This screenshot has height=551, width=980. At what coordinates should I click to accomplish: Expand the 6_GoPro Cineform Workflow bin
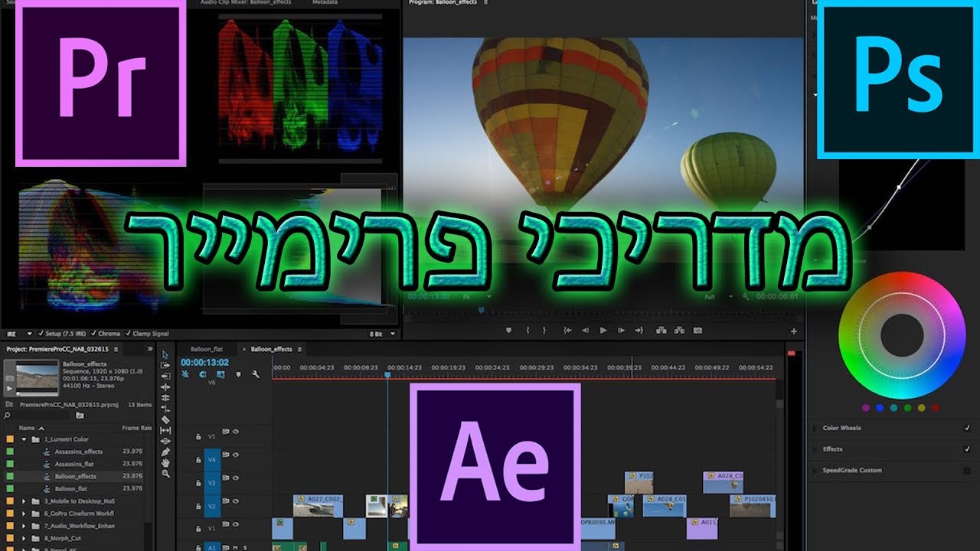(x=24, y=513)
